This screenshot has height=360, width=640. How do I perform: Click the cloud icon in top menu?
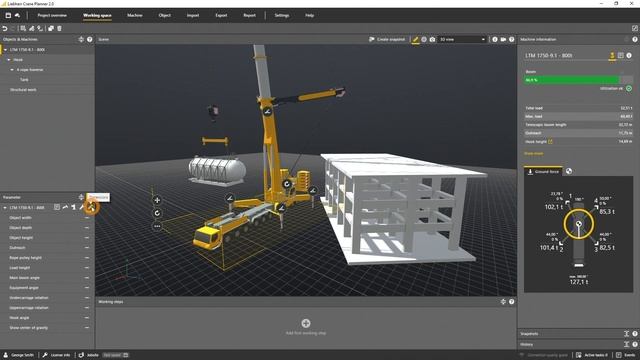pos(17,16)
